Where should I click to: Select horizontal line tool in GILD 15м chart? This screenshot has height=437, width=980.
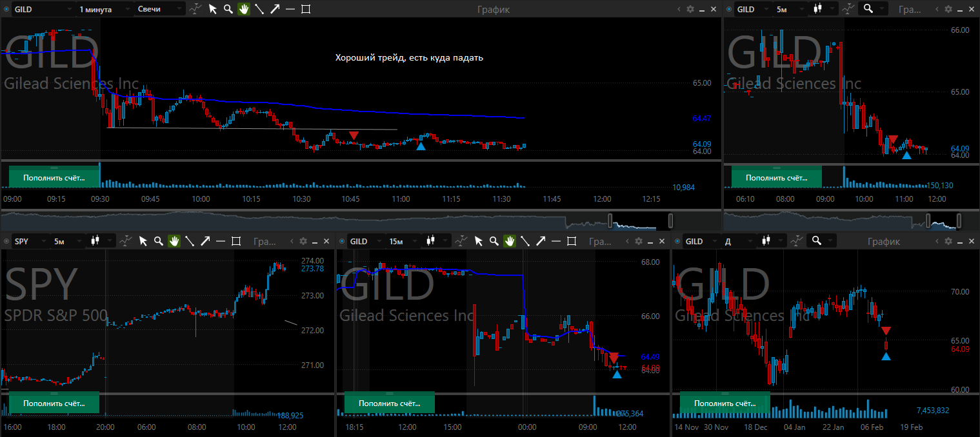pos(556,241)
